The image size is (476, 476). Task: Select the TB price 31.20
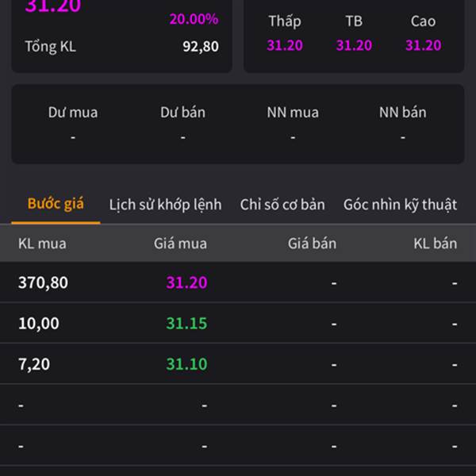[354, 45]
